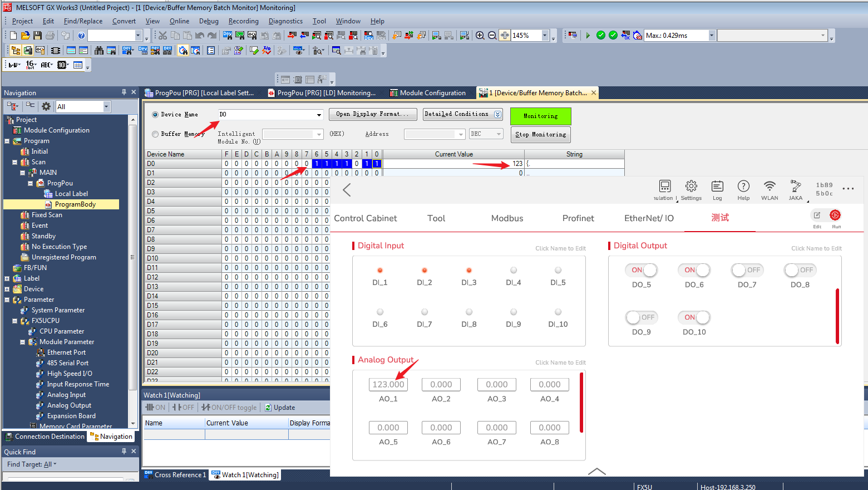Click the Zoom In magnifier toolbar icon
The image size is (868, 490).
[x=480, y=36]
